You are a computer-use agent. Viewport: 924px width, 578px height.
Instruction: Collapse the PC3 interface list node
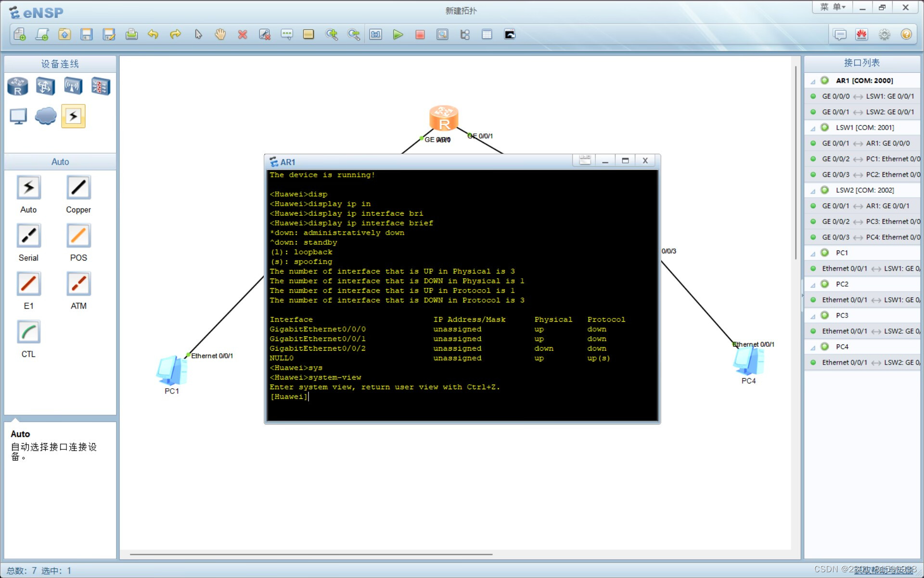coord(813,316)
